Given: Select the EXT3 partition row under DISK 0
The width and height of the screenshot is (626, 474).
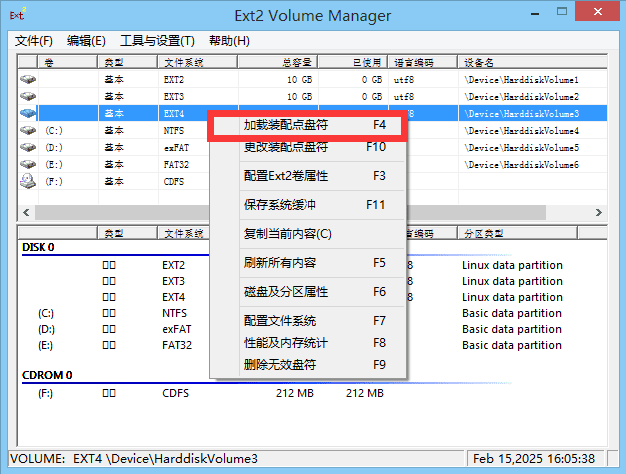Looking at the screenshot, I should (312, 281).
